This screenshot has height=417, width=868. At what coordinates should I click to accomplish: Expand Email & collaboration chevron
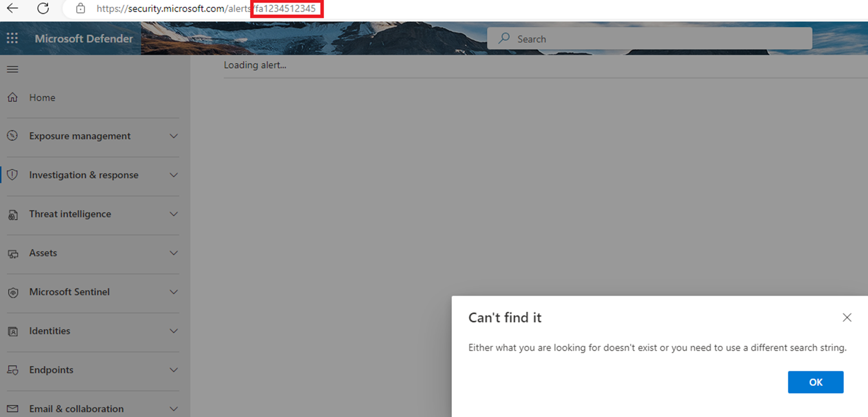point(173,409)
